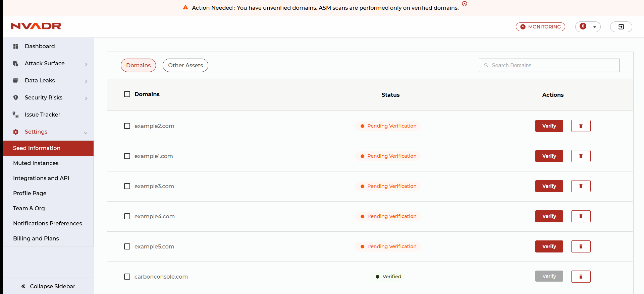Click the Verified status of carbonconsole.com
The height and width of the screenshot is (294, 644).
(x=388, y=277)
